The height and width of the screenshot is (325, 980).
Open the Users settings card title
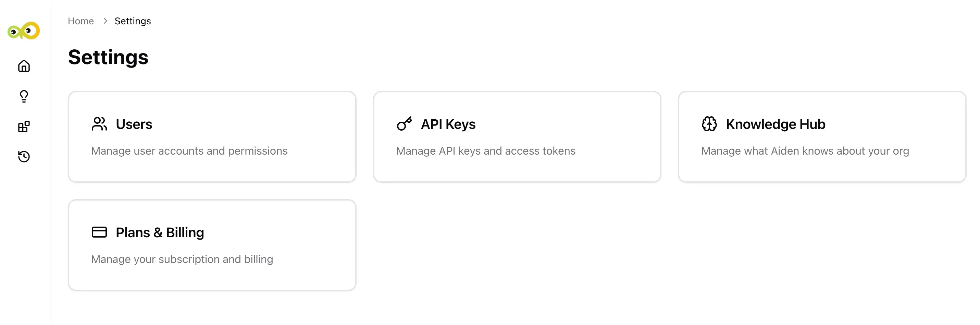point(134,124)
